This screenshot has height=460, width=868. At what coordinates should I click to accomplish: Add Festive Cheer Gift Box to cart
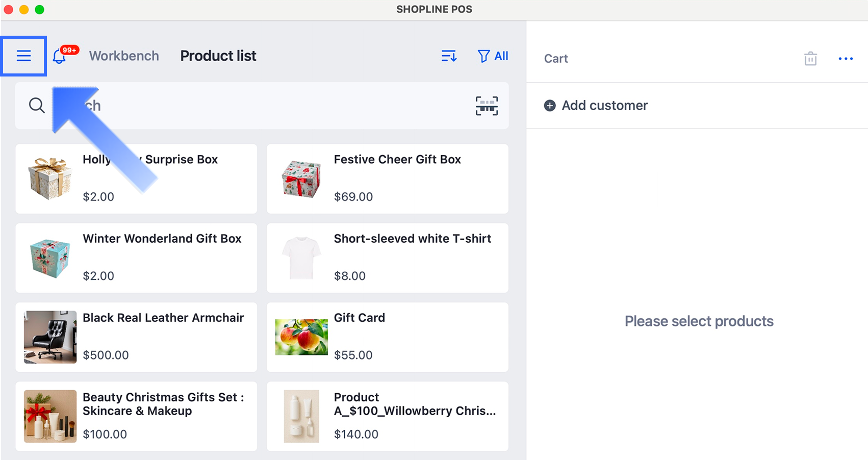pyautogui.click(x=388, y=178)
